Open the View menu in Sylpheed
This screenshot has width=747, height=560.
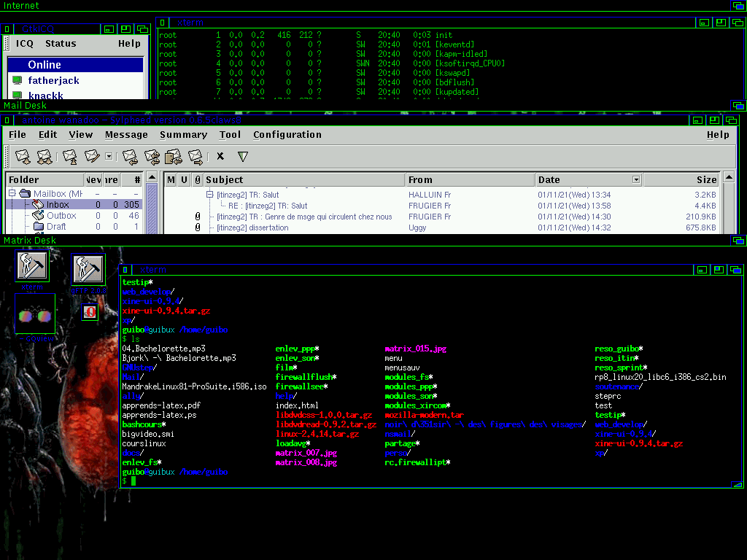tap(80, 135)
